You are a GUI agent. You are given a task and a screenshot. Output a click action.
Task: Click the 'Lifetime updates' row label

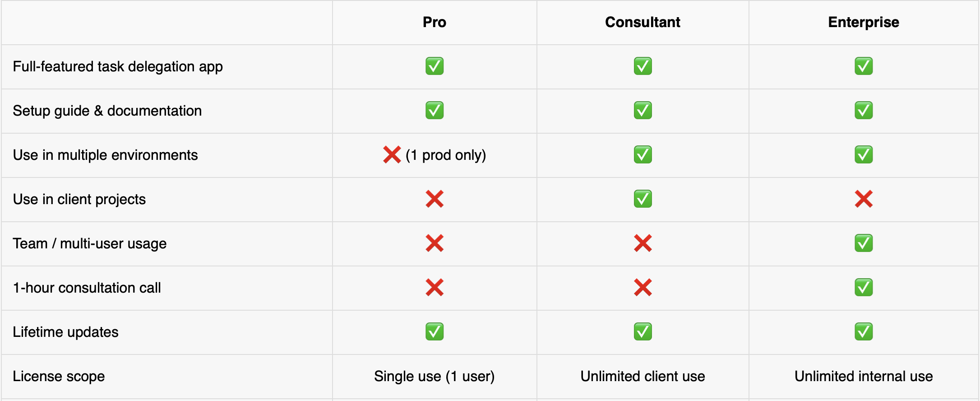point(65,332)
